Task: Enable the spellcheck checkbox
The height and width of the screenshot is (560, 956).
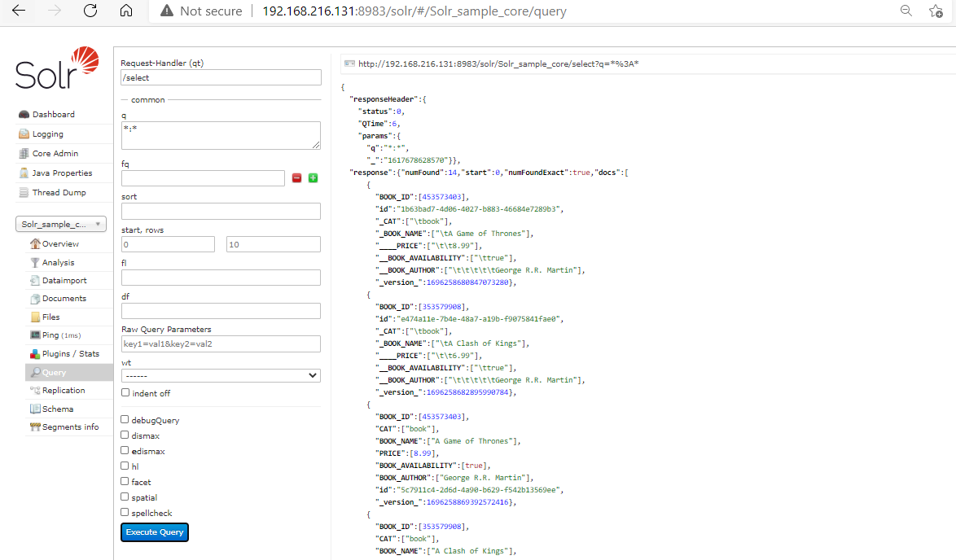Action: point(125,513)
